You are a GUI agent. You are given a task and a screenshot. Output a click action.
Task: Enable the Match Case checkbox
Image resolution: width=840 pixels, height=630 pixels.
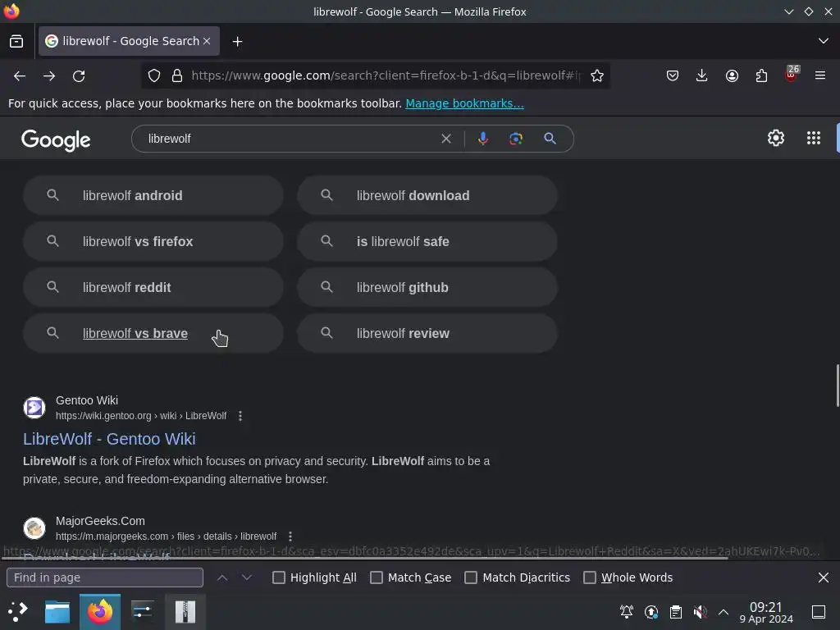pyautogui.click(x=377, y=577)
